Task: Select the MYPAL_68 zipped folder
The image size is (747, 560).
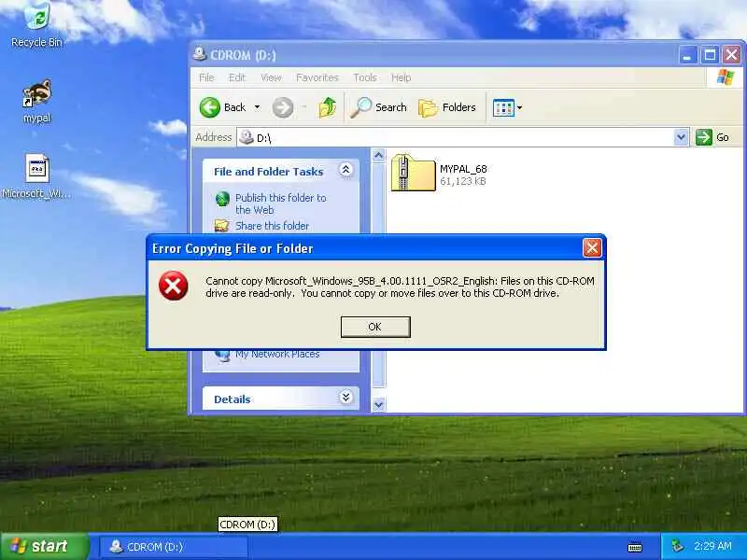Action: point(438,175)
